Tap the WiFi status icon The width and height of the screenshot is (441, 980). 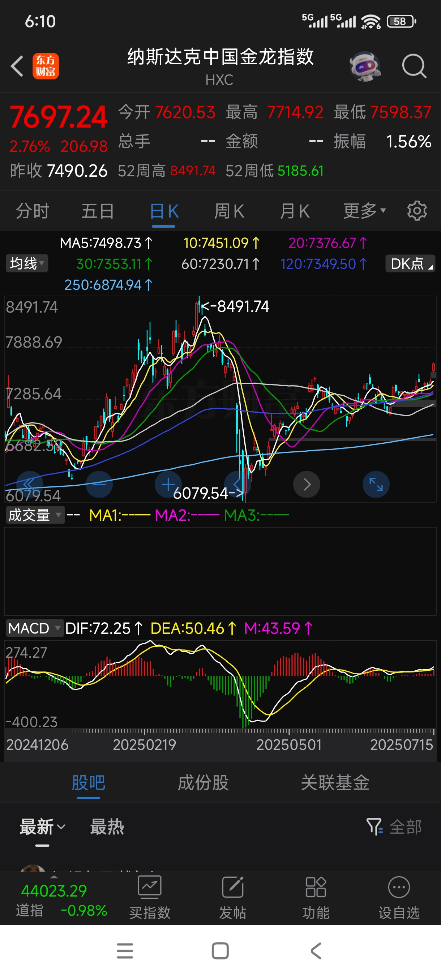371,21
